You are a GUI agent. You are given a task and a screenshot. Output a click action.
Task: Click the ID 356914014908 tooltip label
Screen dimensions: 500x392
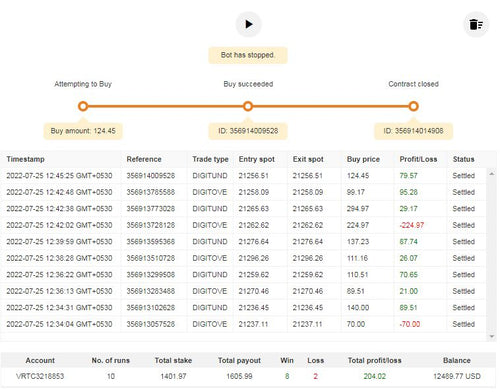413,131
